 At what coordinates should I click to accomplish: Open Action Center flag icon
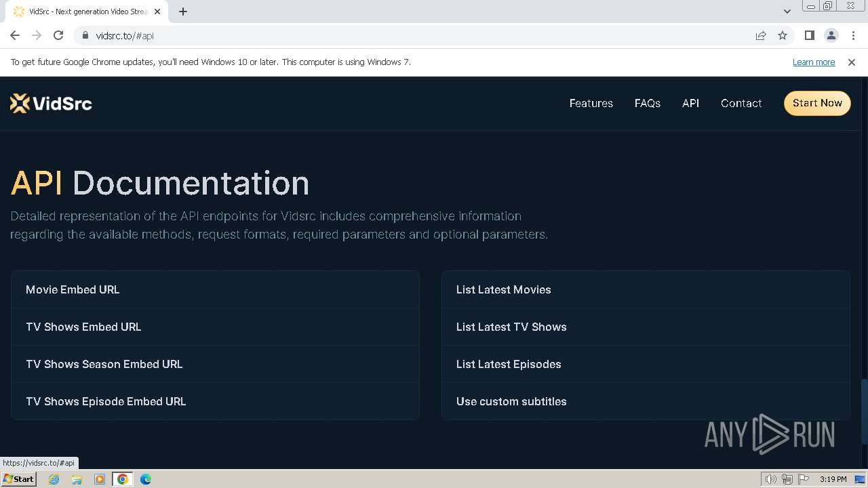click(x=804, y=479)
